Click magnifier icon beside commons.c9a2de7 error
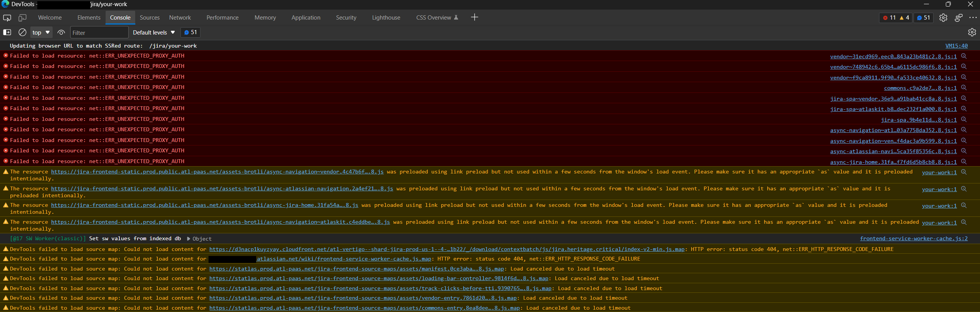 click(x=964, y=87)
